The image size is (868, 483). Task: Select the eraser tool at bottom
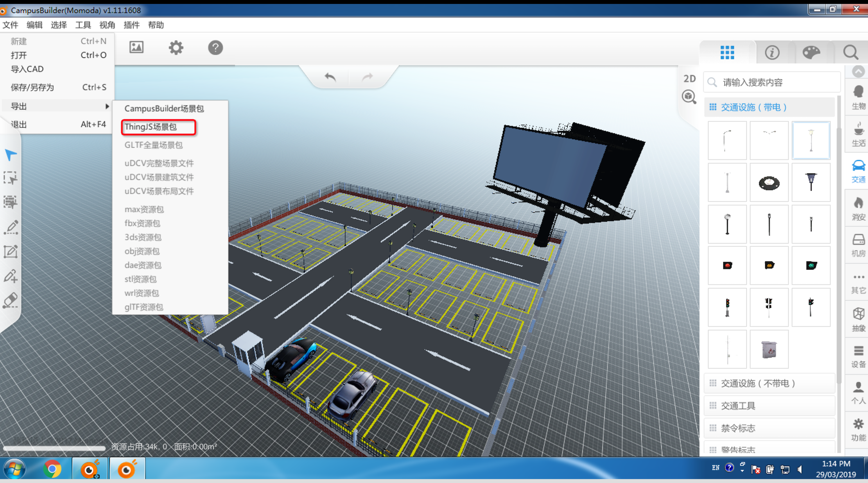click(x=11, y=301)
